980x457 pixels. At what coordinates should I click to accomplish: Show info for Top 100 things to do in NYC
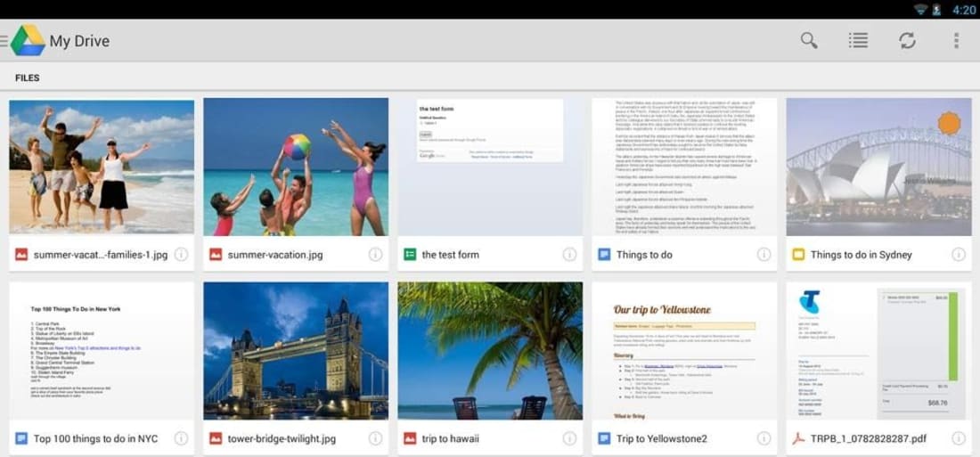[181, 438]
